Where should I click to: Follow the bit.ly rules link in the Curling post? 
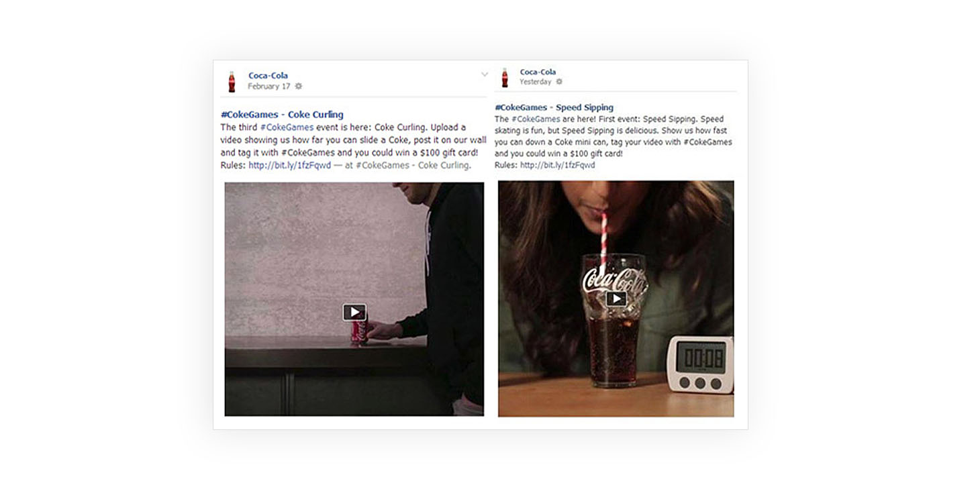[289, 165]
